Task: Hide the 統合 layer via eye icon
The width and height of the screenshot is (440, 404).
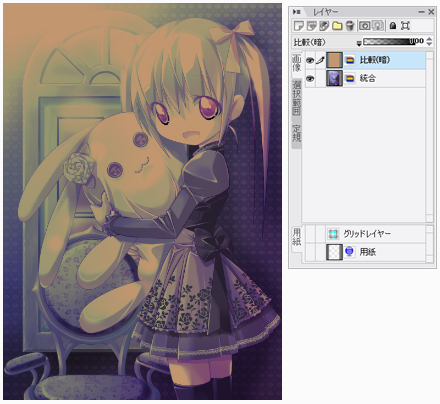Action: coord(310,79)
